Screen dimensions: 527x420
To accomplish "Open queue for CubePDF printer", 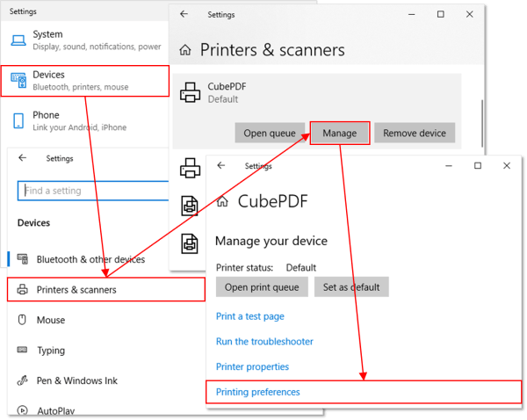I will [270, 134].
